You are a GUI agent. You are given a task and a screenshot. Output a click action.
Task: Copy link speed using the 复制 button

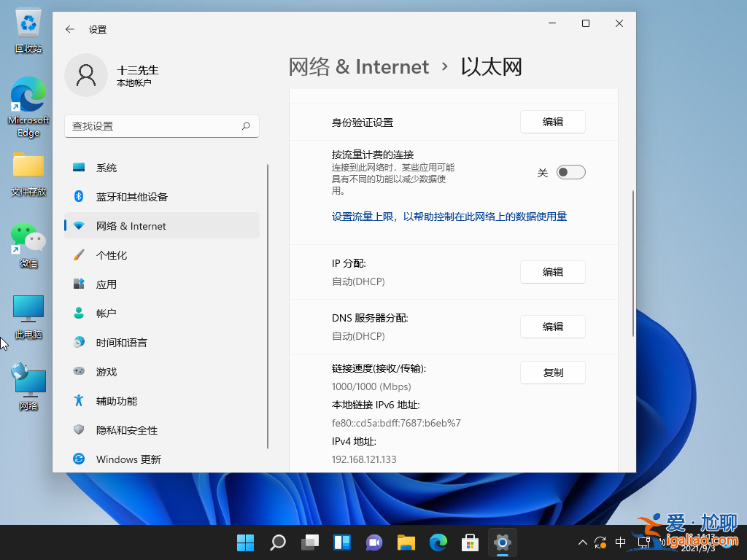tap(552, 372)
